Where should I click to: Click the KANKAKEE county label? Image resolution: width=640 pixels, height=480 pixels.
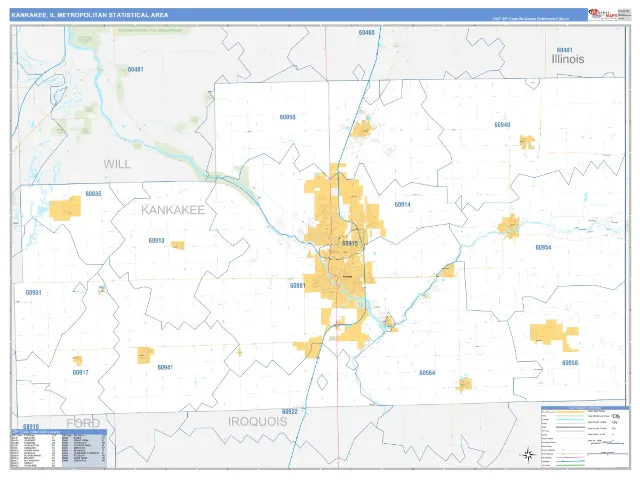coord(173,210)
